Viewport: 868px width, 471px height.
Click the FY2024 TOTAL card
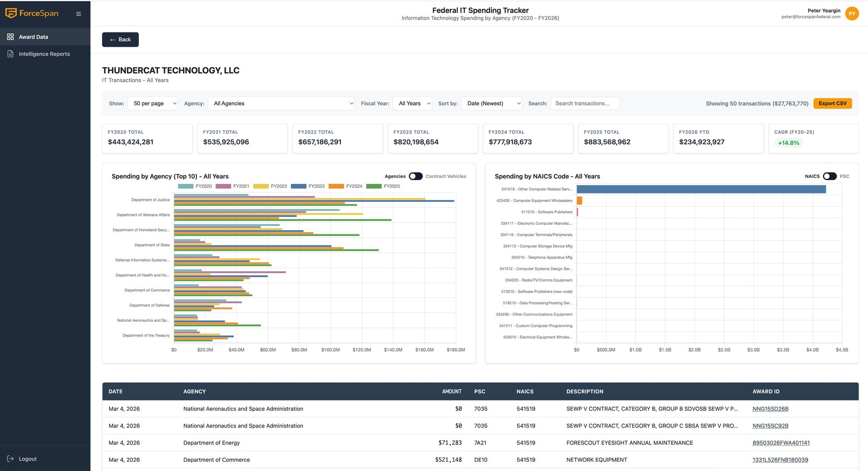(528, 138)
